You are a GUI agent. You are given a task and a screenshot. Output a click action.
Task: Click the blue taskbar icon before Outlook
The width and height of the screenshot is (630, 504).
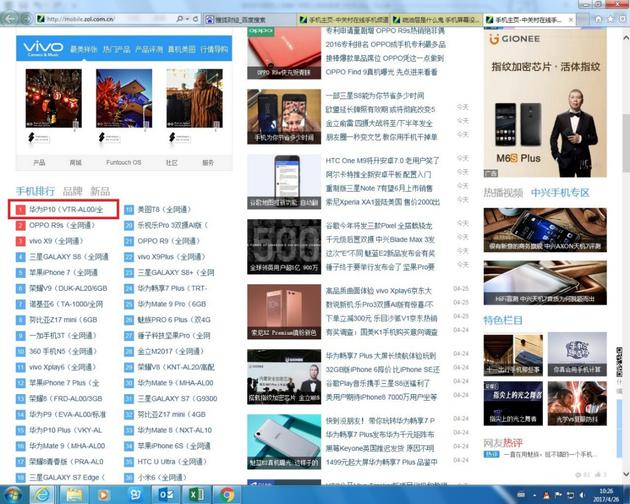[135, 494]
